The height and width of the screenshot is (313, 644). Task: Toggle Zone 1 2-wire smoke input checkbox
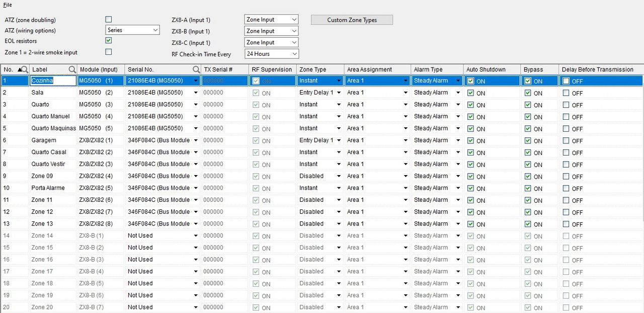coord(108,52)
